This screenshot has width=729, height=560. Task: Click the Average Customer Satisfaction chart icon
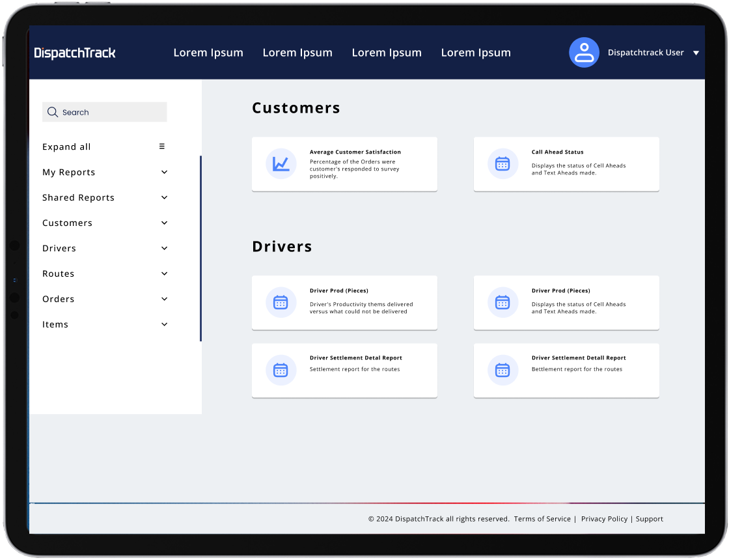pos(281,164)
